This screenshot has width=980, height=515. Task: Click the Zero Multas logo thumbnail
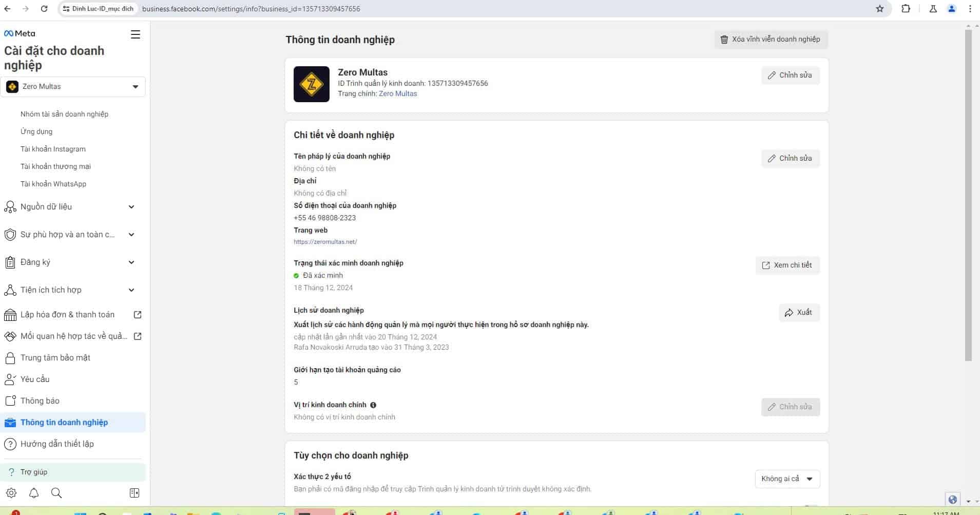pyautogui.click(x=312, y=84)
